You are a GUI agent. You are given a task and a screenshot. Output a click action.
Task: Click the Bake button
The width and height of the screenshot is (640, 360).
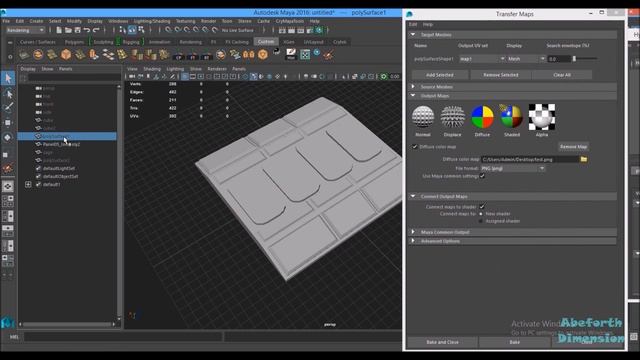pyautogui.click(x=515, y=342)
